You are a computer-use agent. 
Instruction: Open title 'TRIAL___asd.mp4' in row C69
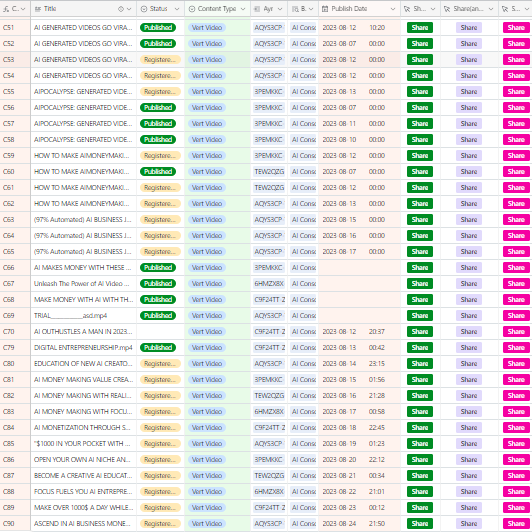[x=70, y=316]
